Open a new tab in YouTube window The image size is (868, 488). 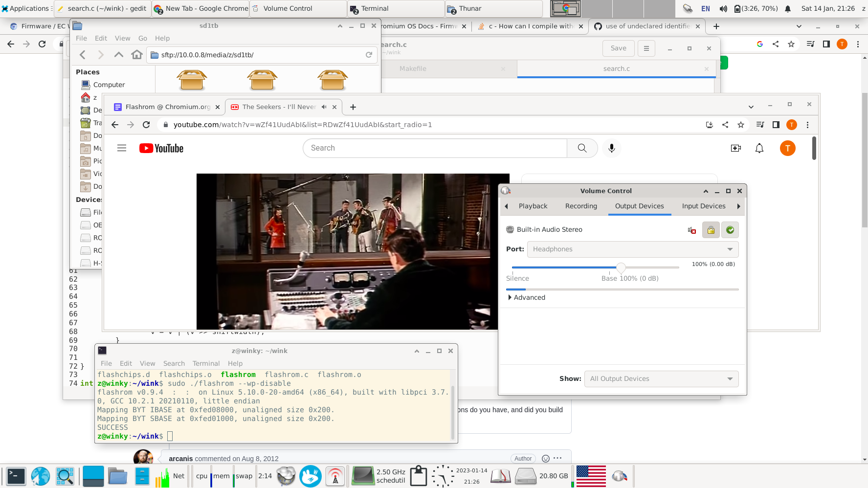[x=353, y=107]
